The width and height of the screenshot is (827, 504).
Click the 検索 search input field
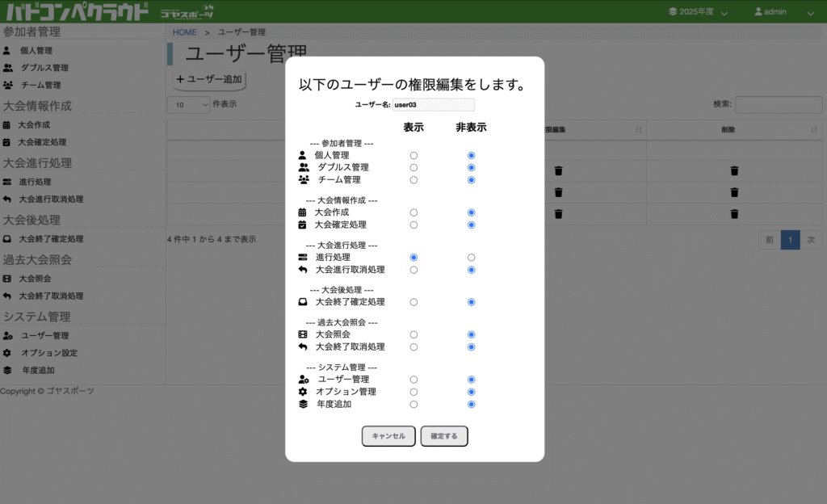click(x=779, y=104)
